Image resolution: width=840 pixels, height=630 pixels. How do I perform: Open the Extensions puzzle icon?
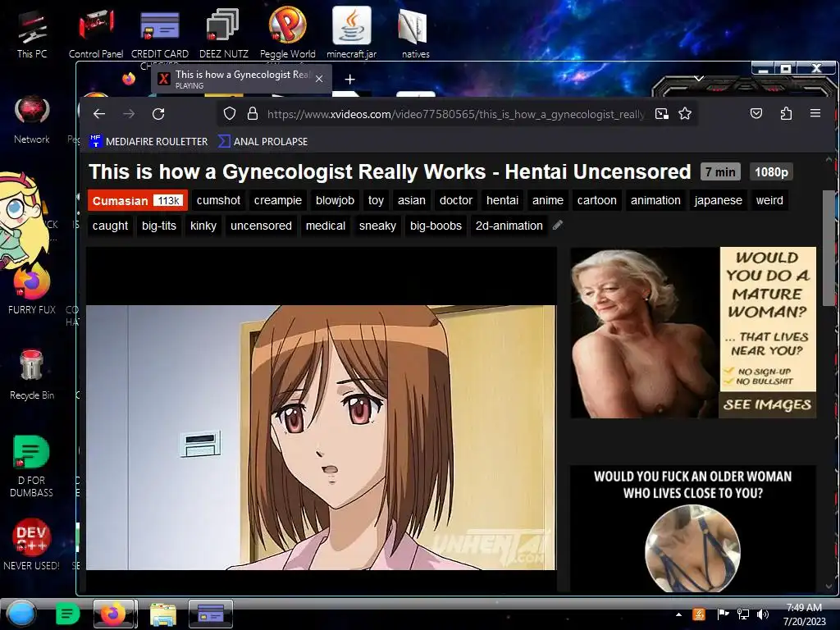click(786, 113)
